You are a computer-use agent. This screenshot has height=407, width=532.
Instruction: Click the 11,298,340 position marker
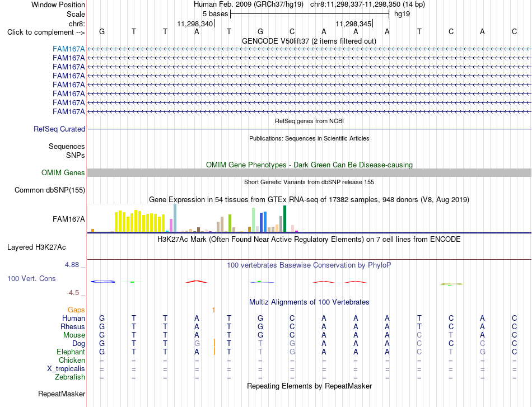point(195,24)
